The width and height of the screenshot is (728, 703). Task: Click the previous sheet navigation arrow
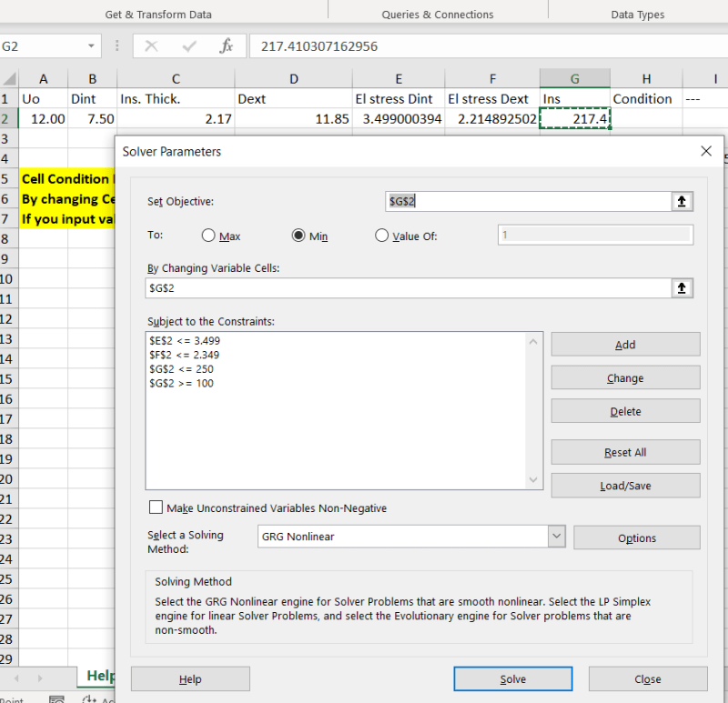[18, 677]
